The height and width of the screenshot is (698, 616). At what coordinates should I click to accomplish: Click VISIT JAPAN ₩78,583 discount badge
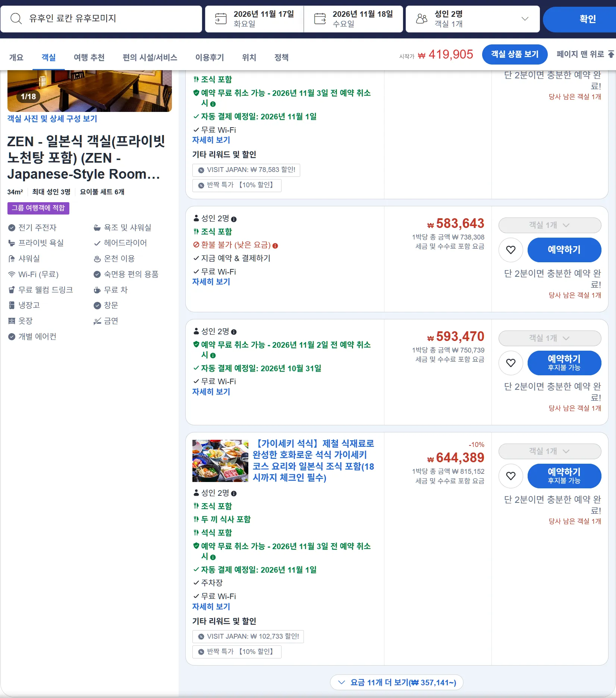[246, 170]
